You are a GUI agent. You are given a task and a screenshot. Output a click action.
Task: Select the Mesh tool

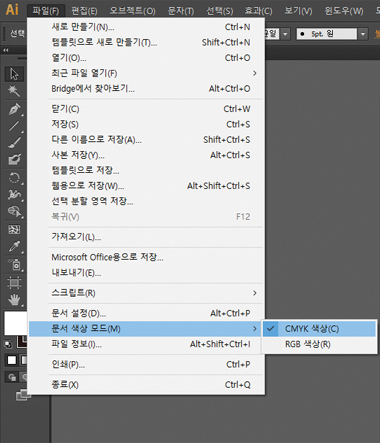point(14,230)
